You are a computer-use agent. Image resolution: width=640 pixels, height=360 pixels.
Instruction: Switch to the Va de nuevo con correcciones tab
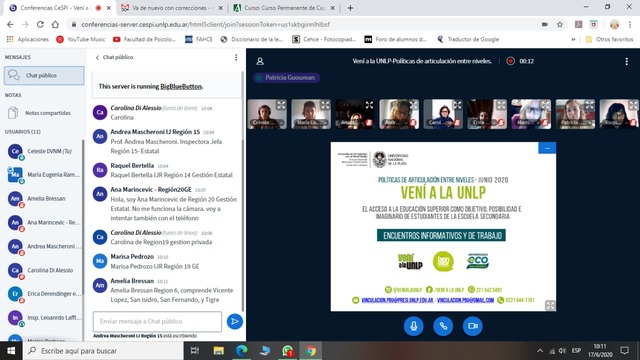(x=171, y=8)
